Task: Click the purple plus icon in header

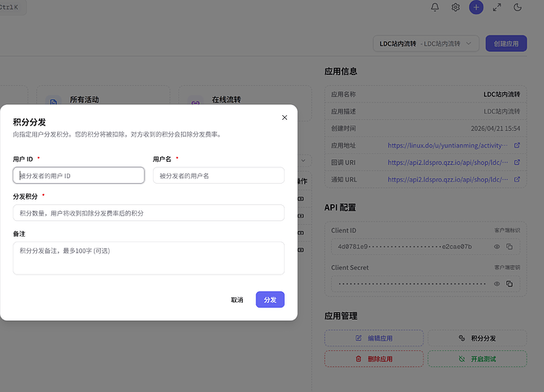Action: pyautogui.click(x=476, y=7)
